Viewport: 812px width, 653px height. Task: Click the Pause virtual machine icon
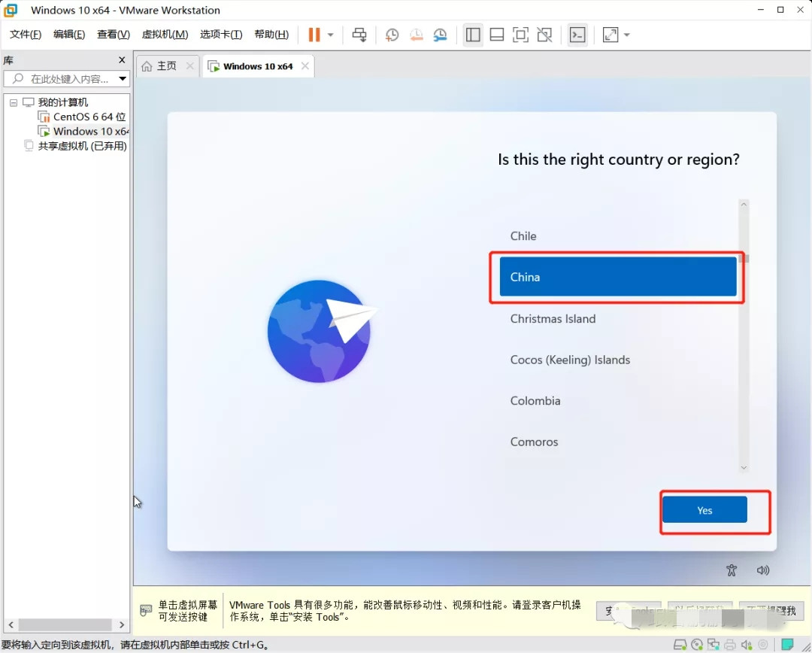(x=314, y=35)
